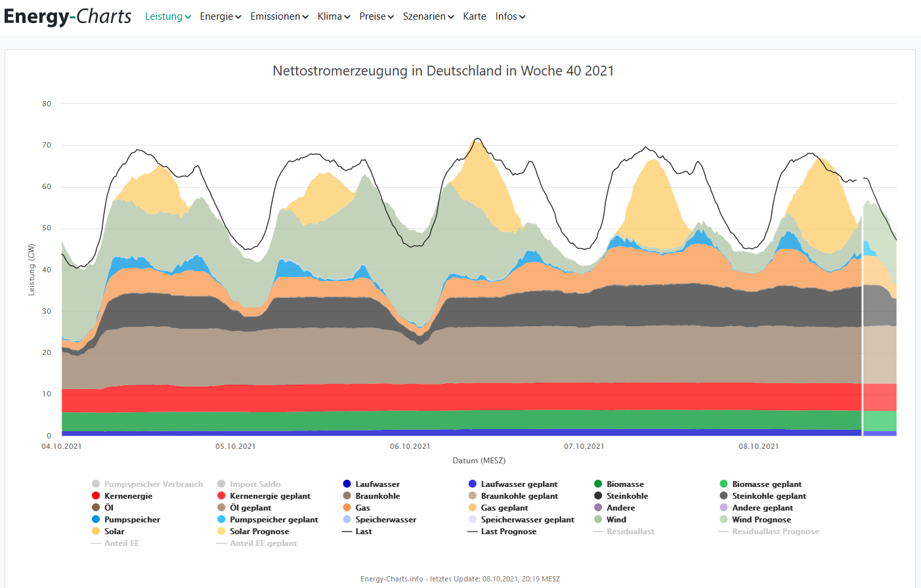This screenshot has width=921, height=588.
Task: Open the Energie dropdown menu
Action: 221,16
